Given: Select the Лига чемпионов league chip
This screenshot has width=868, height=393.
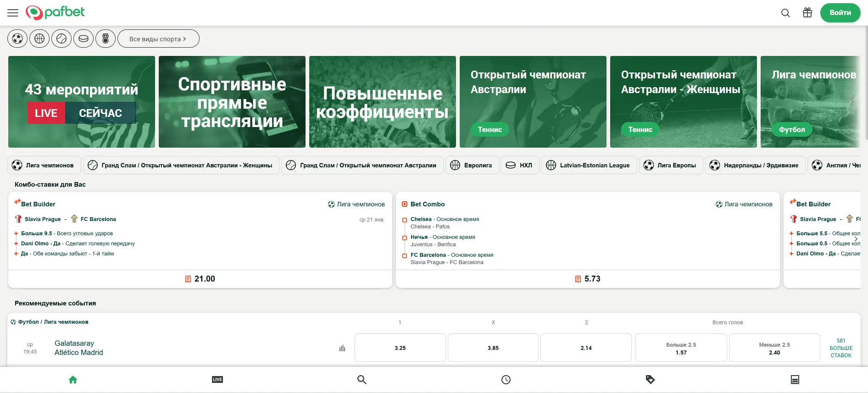Looking at the screenshot, I should point(44,165).
